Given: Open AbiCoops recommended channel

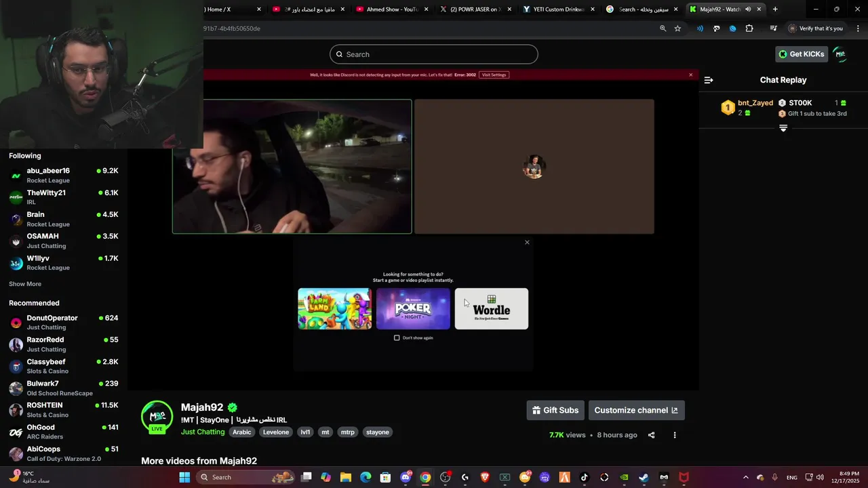Looking at the screenshot, I should point(64,453).
